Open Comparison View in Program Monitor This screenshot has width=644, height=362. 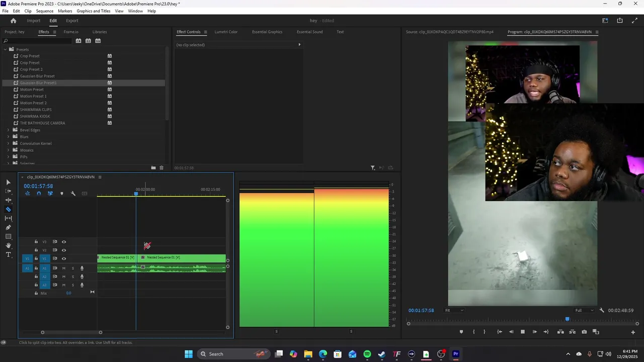tap(596, 332)
